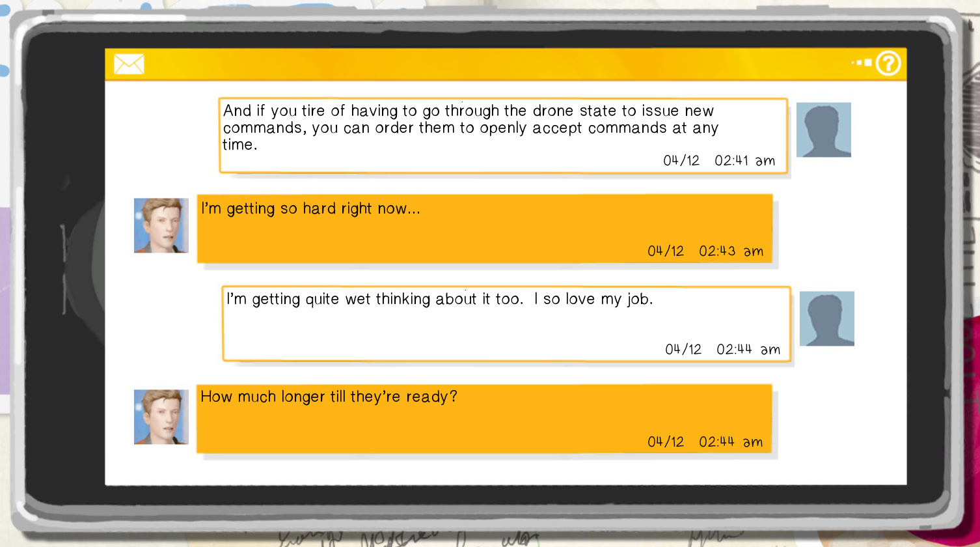This screenshot has width=980, height=547.
Task: Click the last orange bubble's 02:44 am timestamp
Action: coord(705,442)
